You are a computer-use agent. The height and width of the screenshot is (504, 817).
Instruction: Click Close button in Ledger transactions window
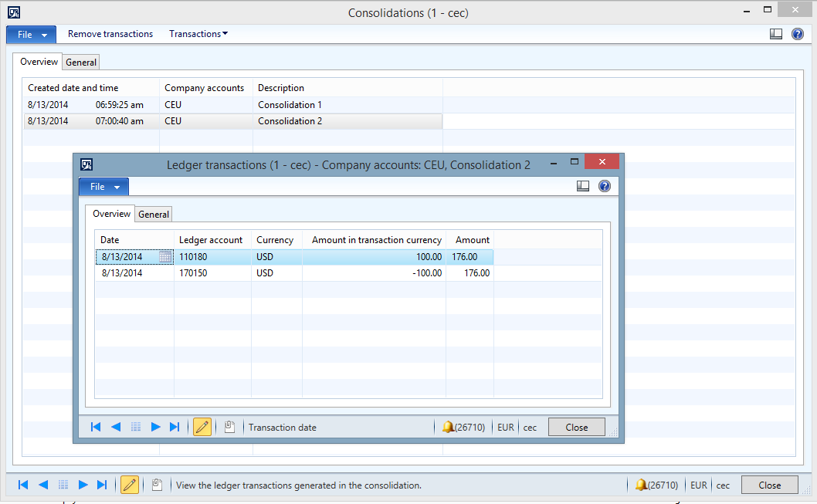coord(576,427)
